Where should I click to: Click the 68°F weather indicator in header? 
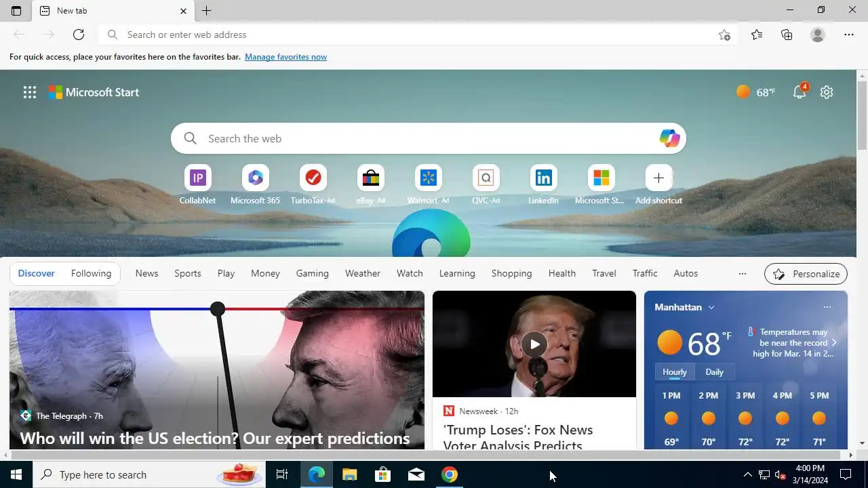click(755, 92)
